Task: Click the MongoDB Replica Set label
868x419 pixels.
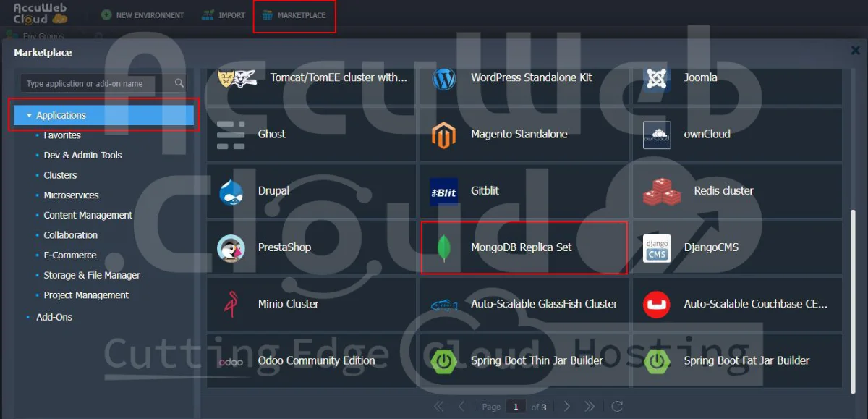Action: coord(522,247)
